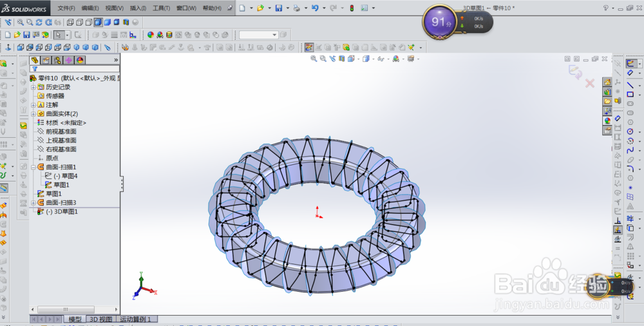Toggle Section View icon in top toolbar
644x326 pixels.
coord(126,22)
